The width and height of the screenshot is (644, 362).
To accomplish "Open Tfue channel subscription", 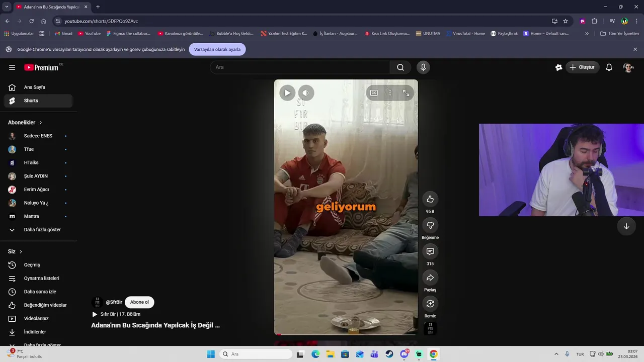I will coord(38,149).
